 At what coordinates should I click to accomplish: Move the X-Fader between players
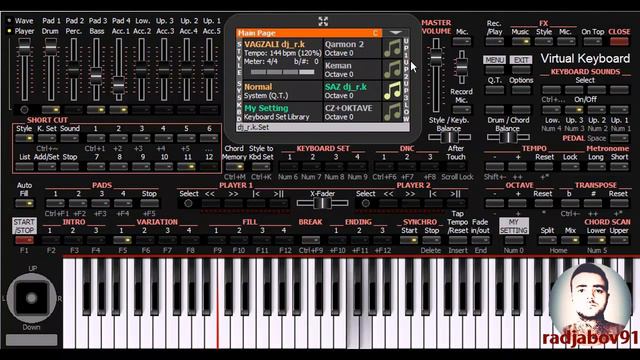(322, 202)
